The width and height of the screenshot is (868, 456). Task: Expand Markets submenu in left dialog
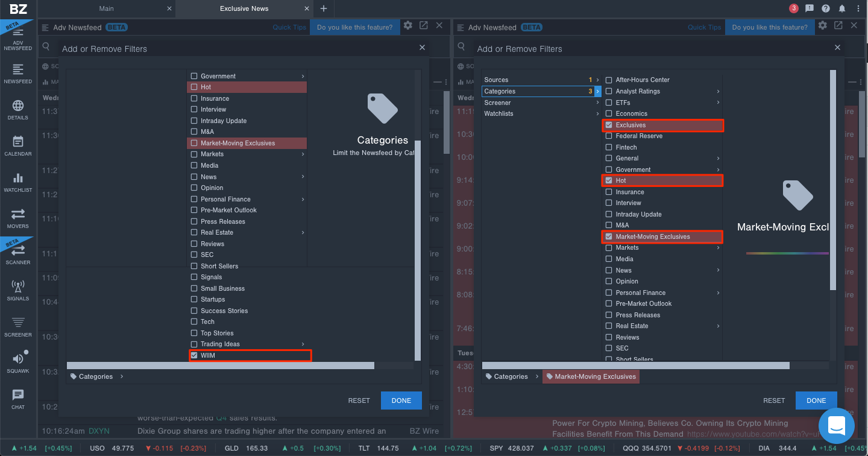[x=303, y=154]
